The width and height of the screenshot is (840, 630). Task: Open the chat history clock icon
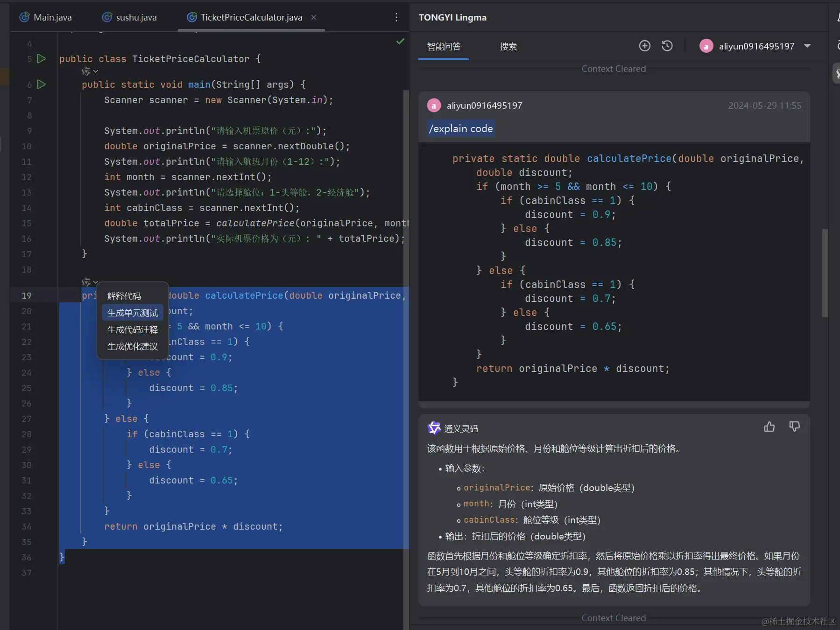(x=667, y=46)
